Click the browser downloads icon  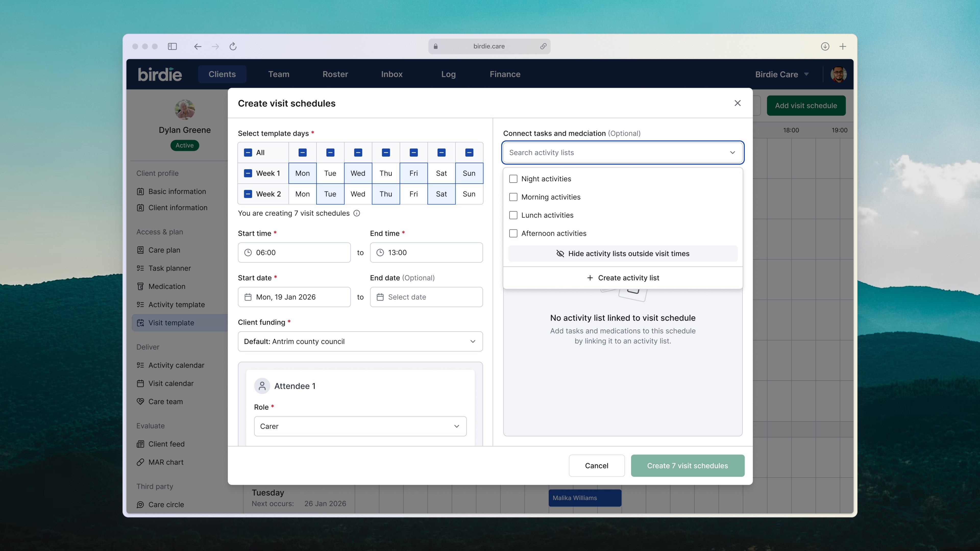[825, 46]
